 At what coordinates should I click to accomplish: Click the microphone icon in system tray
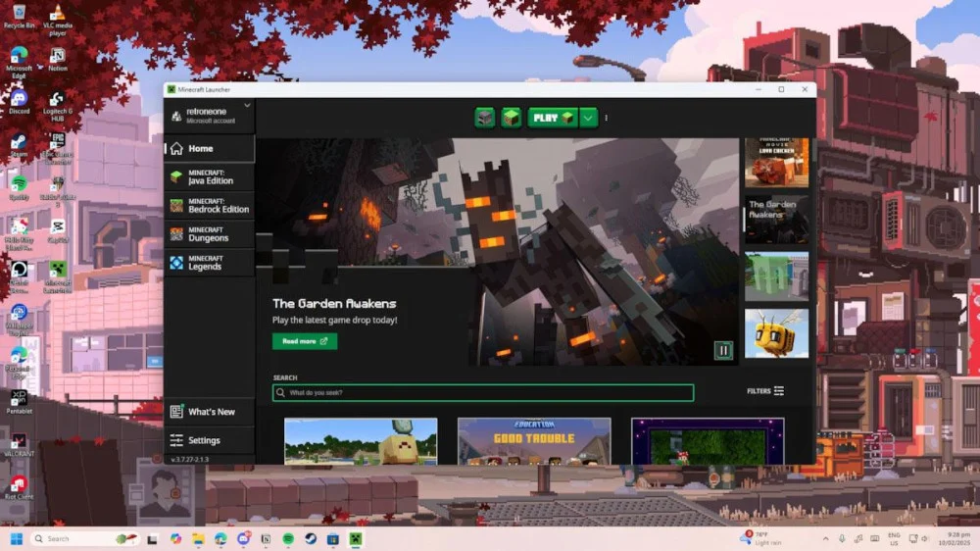(842, 538)
